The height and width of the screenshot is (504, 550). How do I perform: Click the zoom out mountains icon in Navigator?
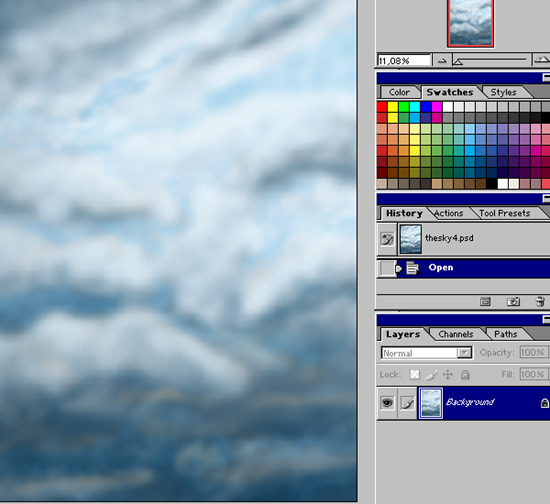tap(442, 61)
